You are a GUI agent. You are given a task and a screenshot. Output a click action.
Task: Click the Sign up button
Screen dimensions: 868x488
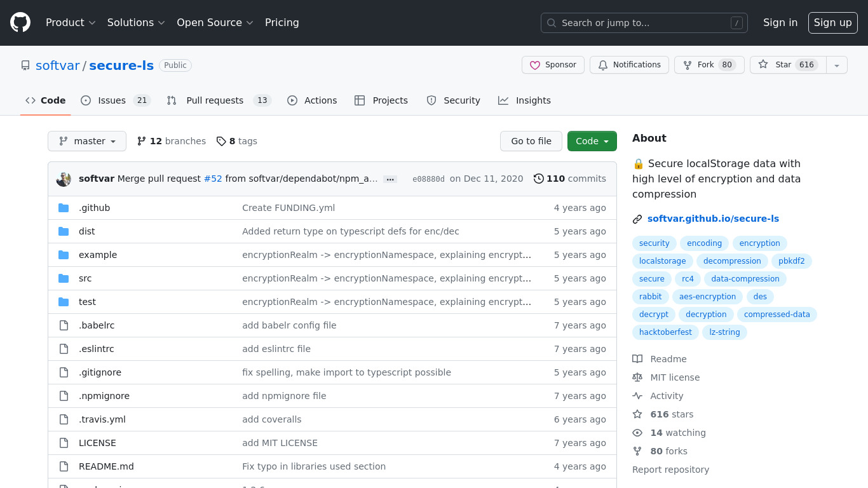point(833,22)
